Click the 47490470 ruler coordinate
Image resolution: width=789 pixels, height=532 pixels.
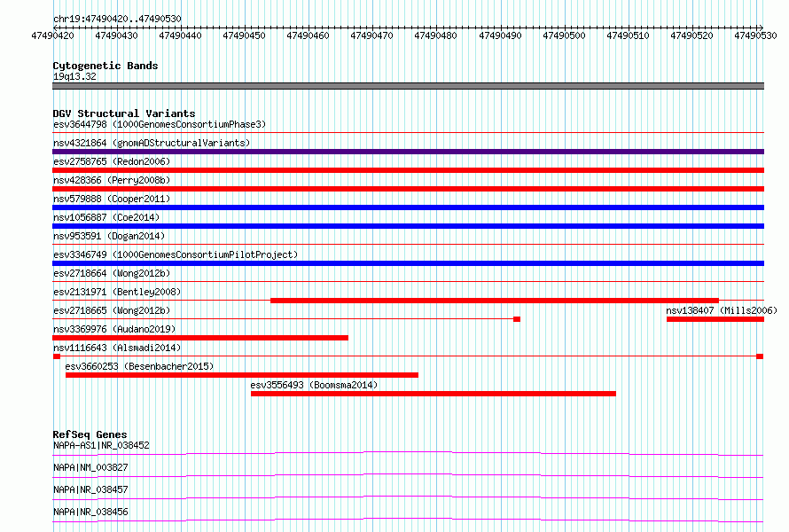[x=371, y=35]
